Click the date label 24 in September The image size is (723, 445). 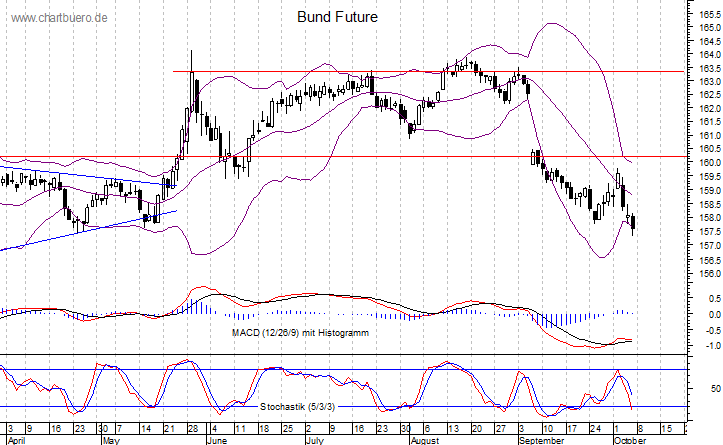[595, 429]
